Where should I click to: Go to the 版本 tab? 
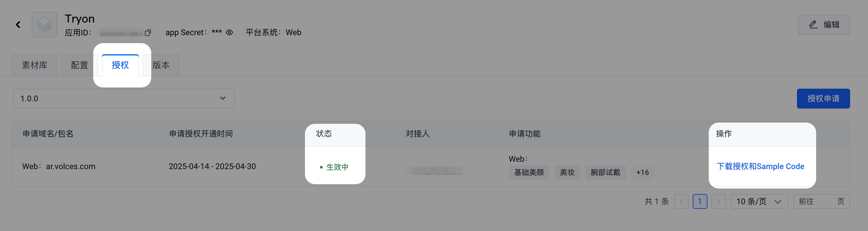(x=161, y=65)
